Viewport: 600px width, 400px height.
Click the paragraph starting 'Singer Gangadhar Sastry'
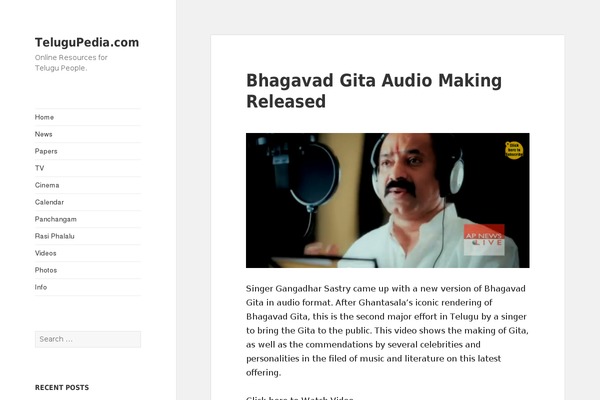point(387,330)
